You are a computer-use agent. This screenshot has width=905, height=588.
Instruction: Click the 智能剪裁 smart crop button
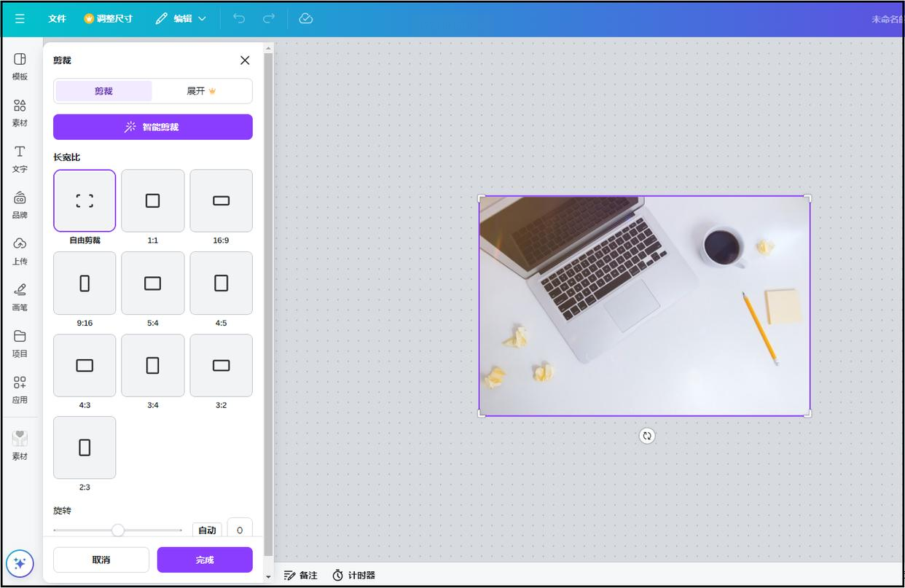tap(153, 127)
